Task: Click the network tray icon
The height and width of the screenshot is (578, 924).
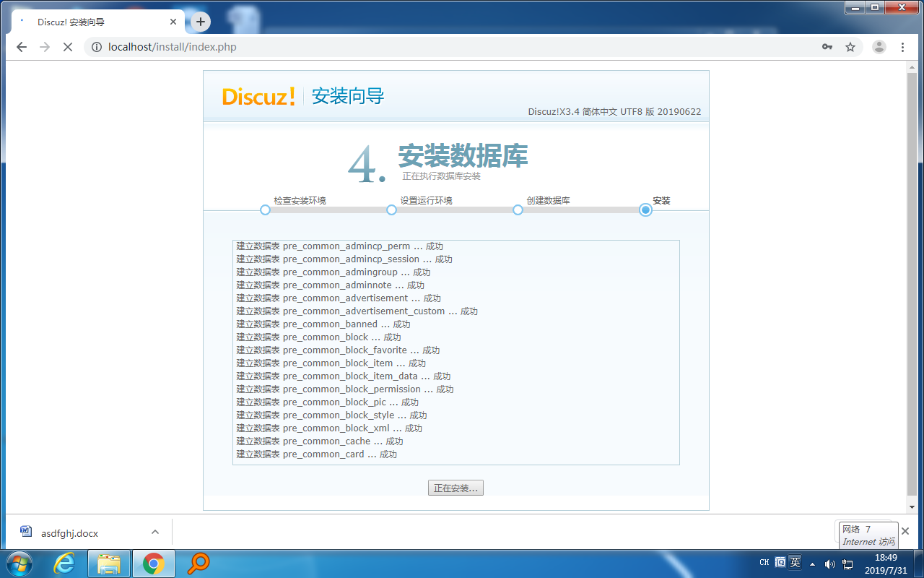Action: (847, 564)
